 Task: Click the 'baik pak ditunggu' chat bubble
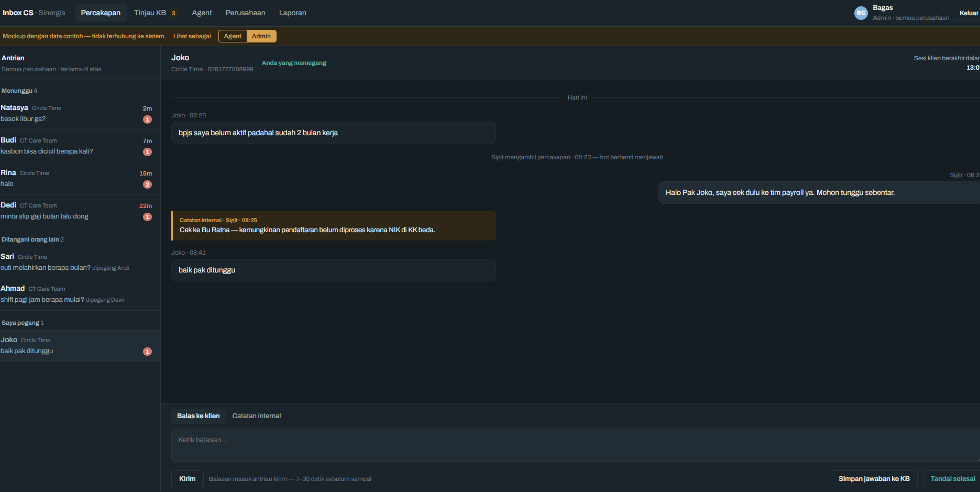[334, 270]
